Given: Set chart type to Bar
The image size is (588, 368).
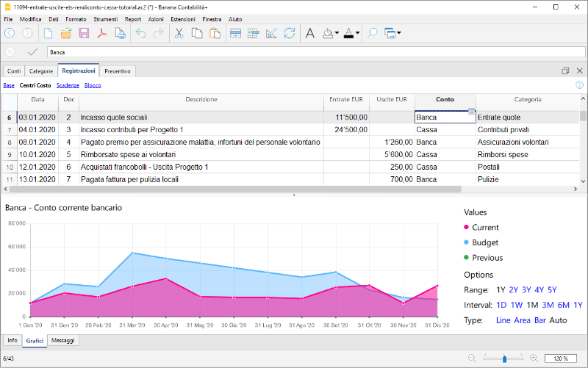Looking at the screenshot, I should click(x=540, y=320).
